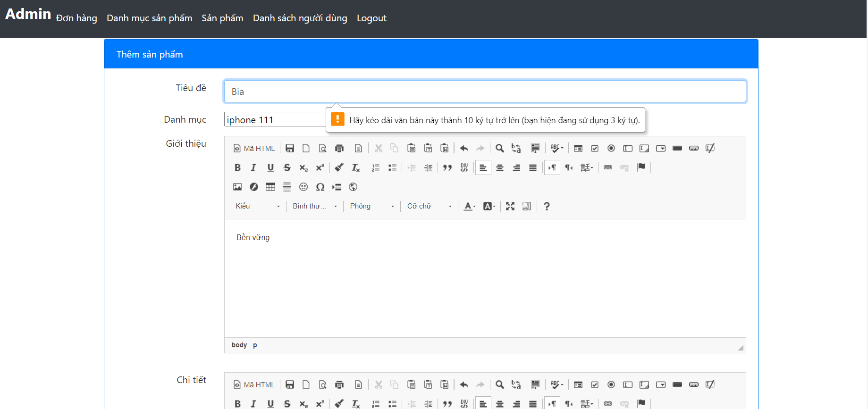Expand the Phông font dropdown

(372, 206)
